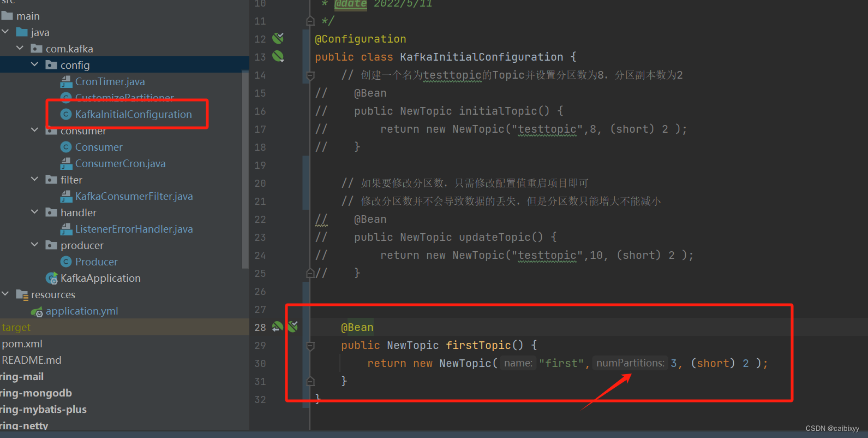The height and width of the screenshot is (438, 868).
Task: Select the java source folder
Action: (x=40, y=32)
